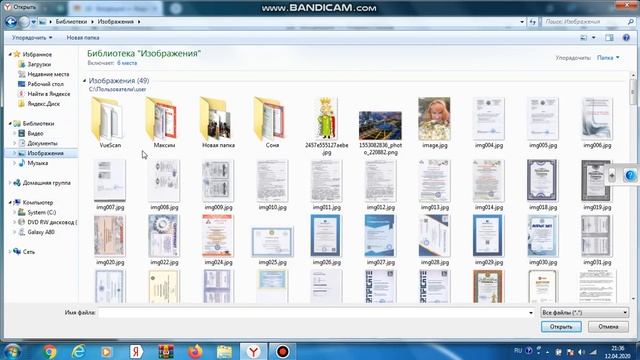Select Рабочий стол in the sidebar
640x360 pixels.
[x=45, y=84]
